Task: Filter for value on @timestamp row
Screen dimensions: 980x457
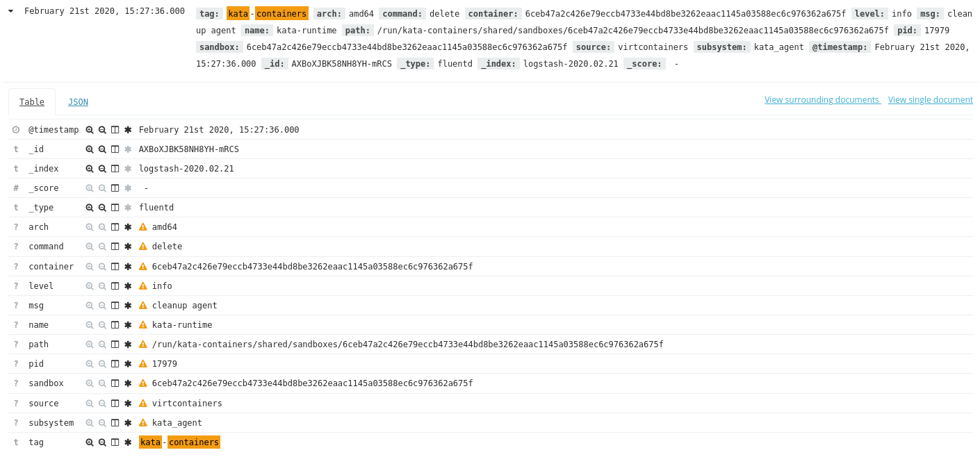Action: [x=90, y=130]
